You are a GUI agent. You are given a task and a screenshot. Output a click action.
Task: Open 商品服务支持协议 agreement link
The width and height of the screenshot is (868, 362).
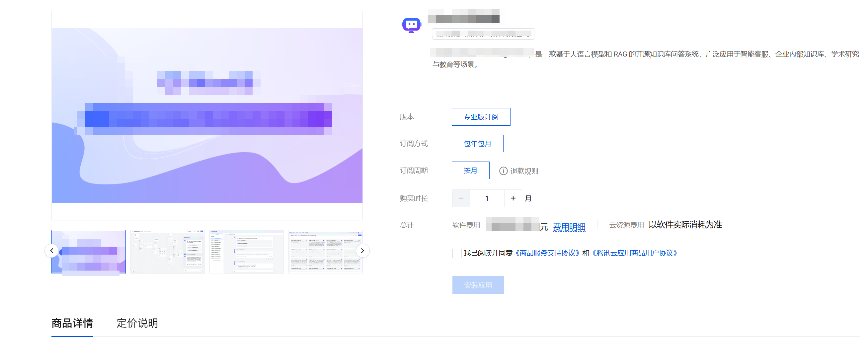tap(548, 253)
